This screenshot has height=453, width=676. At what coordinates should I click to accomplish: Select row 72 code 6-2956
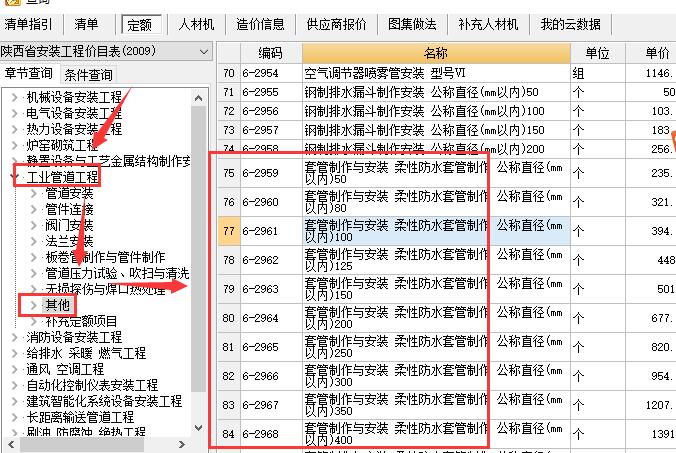260,111
